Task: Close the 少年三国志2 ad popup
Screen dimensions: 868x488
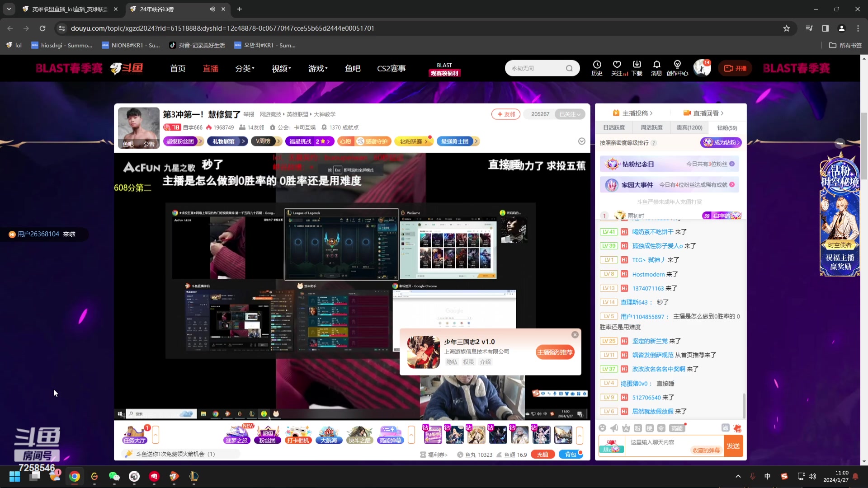Action: click(575, 335)
